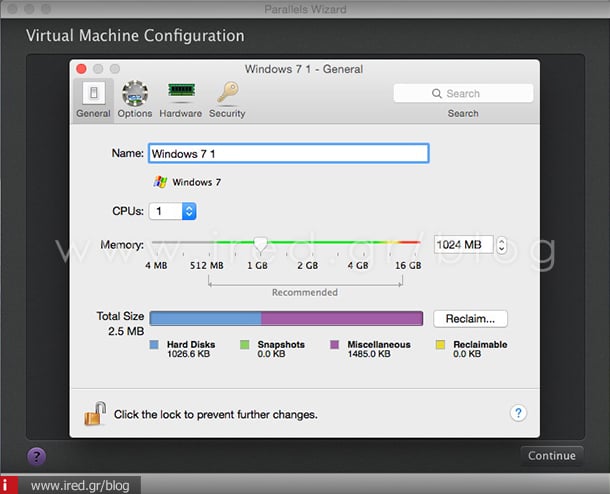Image resolution: width=610 pixels, height=494 pixels.
Task: Open the purple help button in Parallels Wizard
Action: [x=37, y=456]
